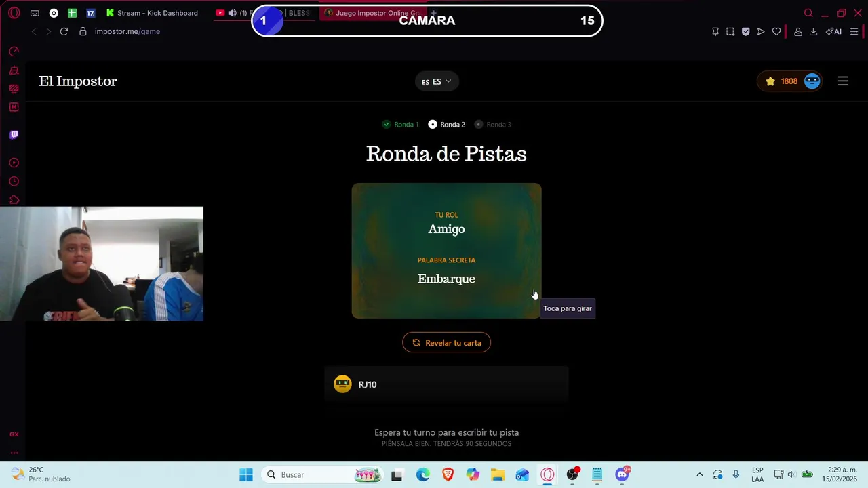Open the sidebar three-dots more options
868x488 pixels.
(14, 453)
